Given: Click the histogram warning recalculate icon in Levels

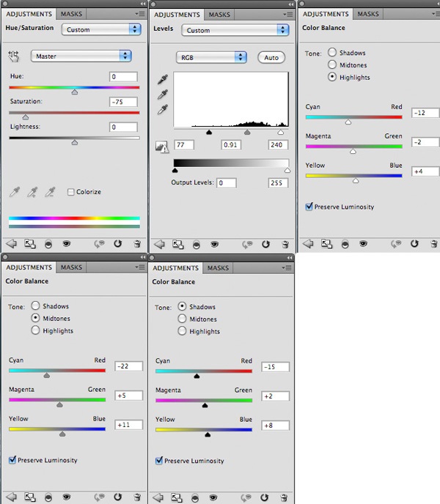Looking at the screenshot, I should 162,147.
